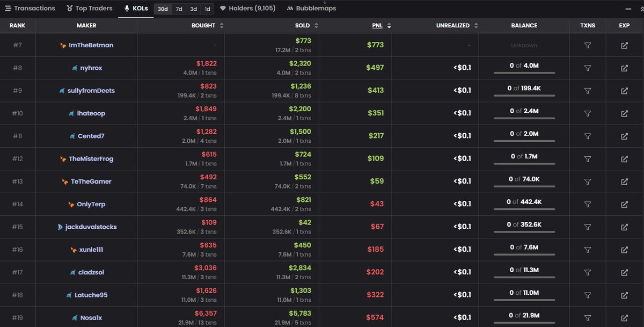Open xunle111 maker profile

[x=86, y=250]
